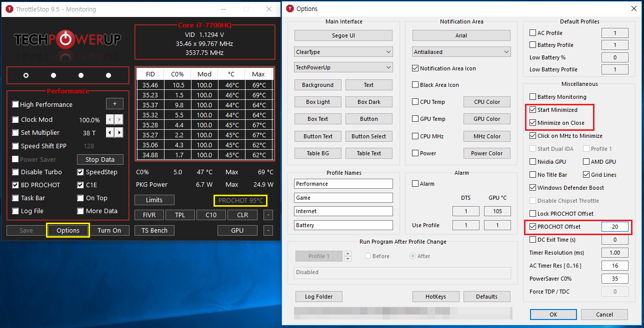The width and height of the screenshot is (644, 328).
Task: Pick the Table BG color
Action: click(x=318, y=153)
